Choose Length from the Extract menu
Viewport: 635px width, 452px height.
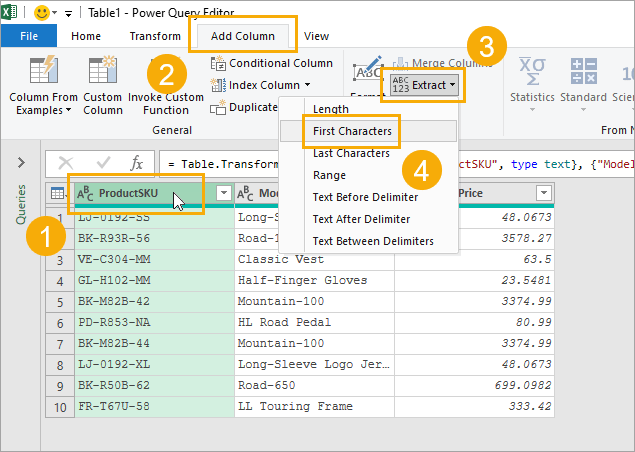330,109
